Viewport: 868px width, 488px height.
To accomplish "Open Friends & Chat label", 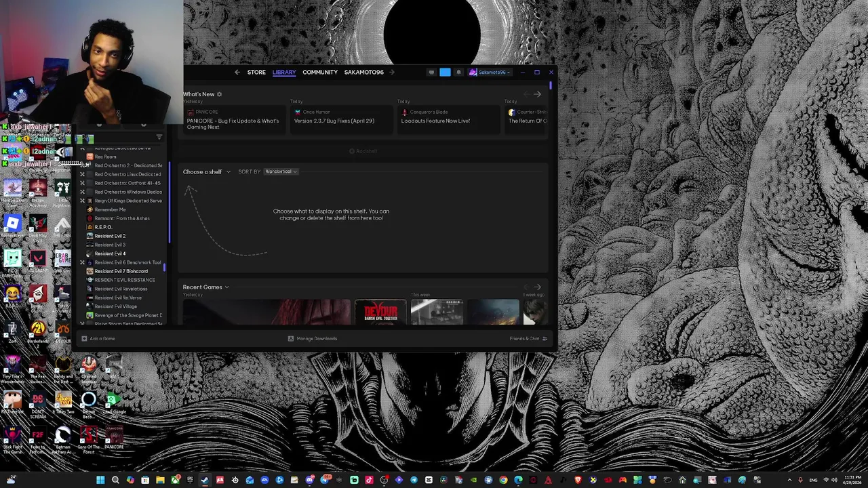I will [525, 338].
